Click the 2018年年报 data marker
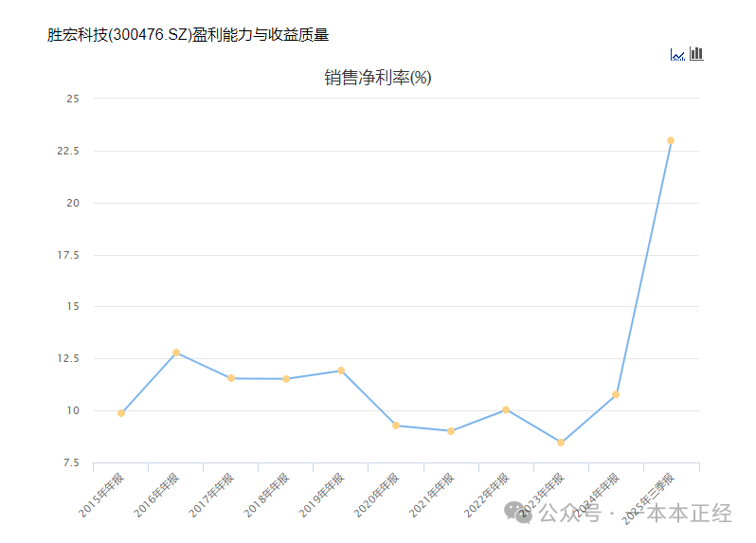This screenshot has height=543, width=756. [x=286, y=379]
